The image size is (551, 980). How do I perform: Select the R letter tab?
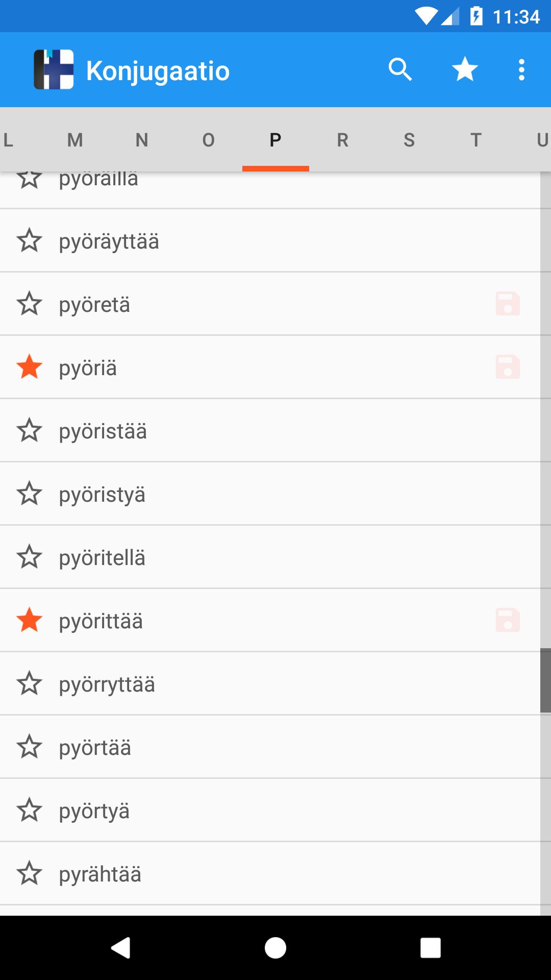[x=342, y=140]
